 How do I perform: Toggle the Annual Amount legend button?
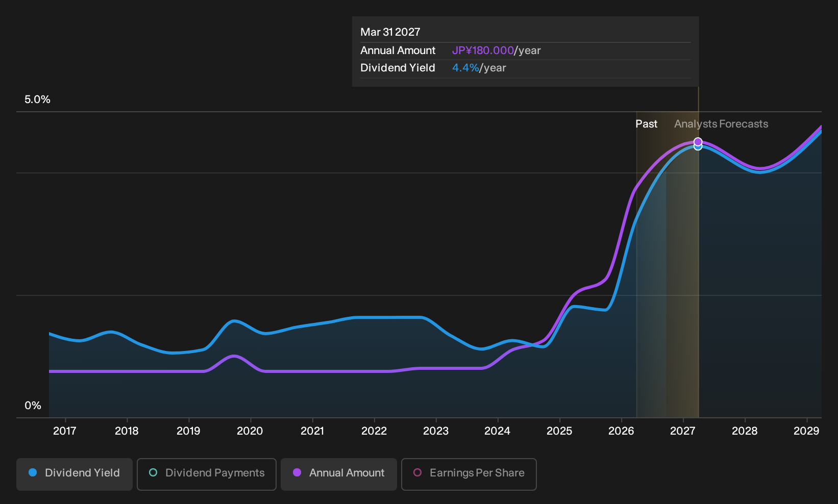[339, 474]
